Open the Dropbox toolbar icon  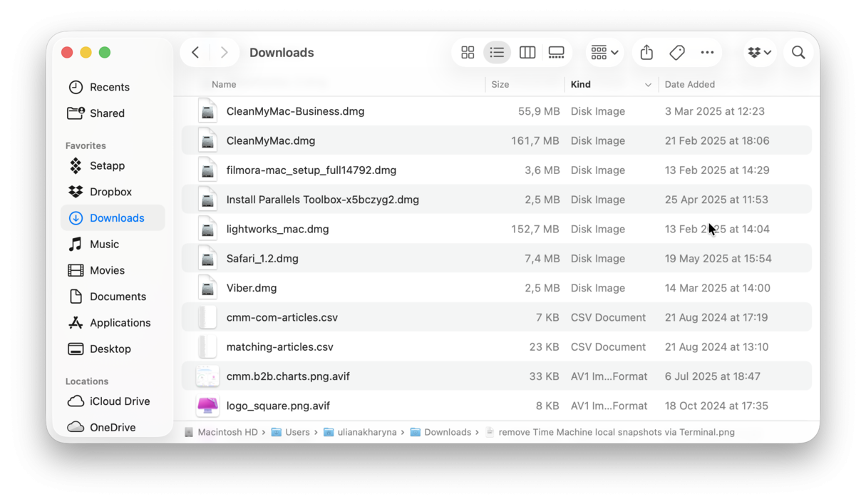click(756, 52)
